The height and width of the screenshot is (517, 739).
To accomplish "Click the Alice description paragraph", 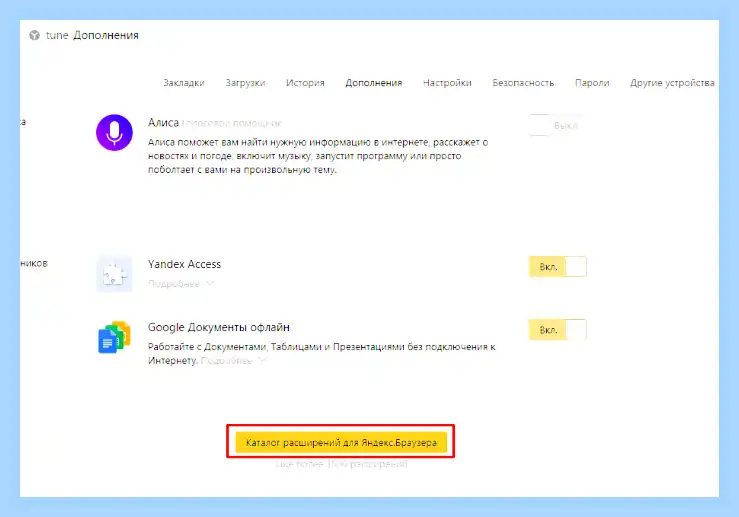I will tap(318, 156).
